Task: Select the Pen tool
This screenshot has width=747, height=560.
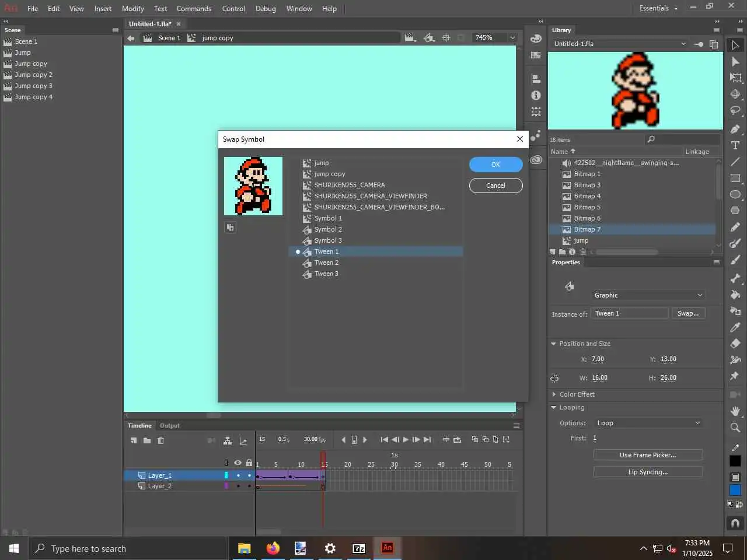Action: 735,129
